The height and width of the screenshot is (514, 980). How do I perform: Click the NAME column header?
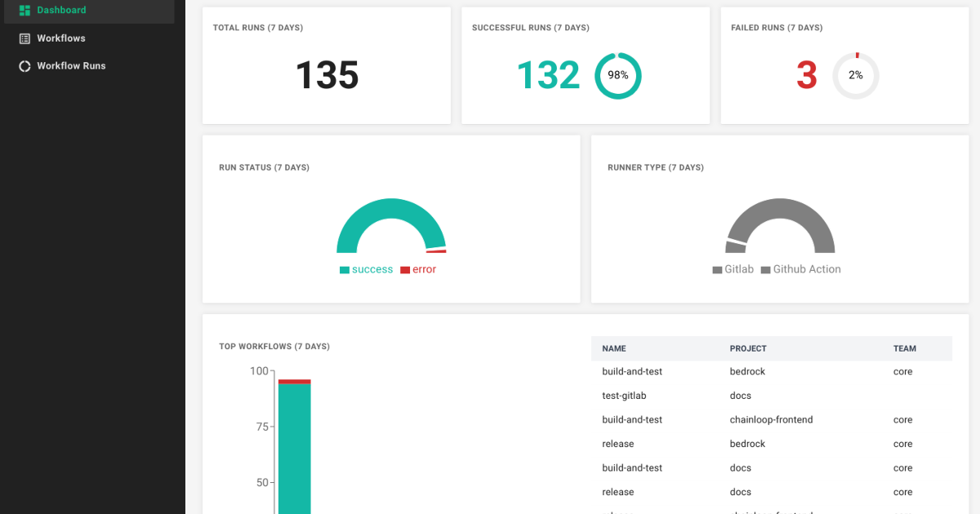[614, 348]
